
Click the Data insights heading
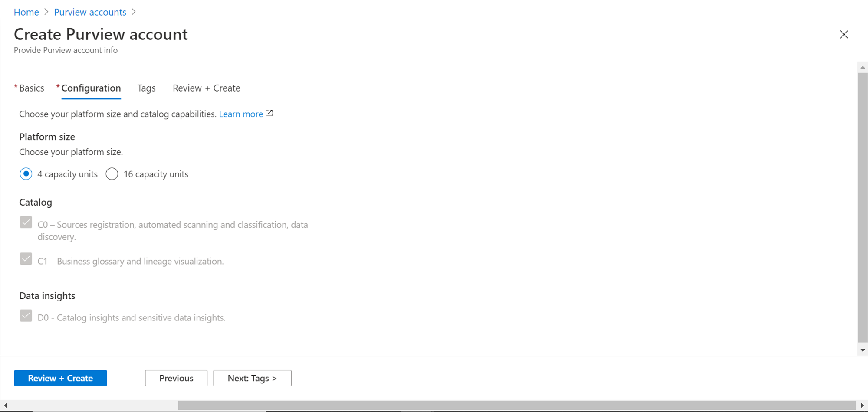click(47, 296)
